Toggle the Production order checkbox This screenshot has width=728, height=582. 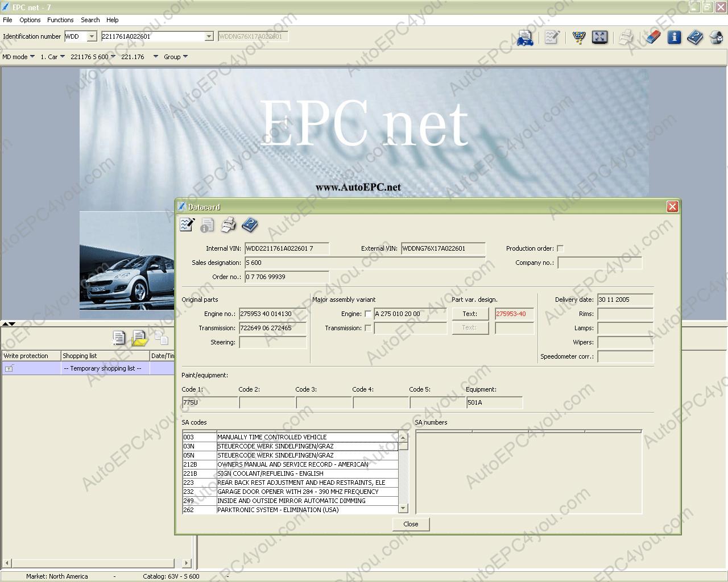click(x=560, y=248)
